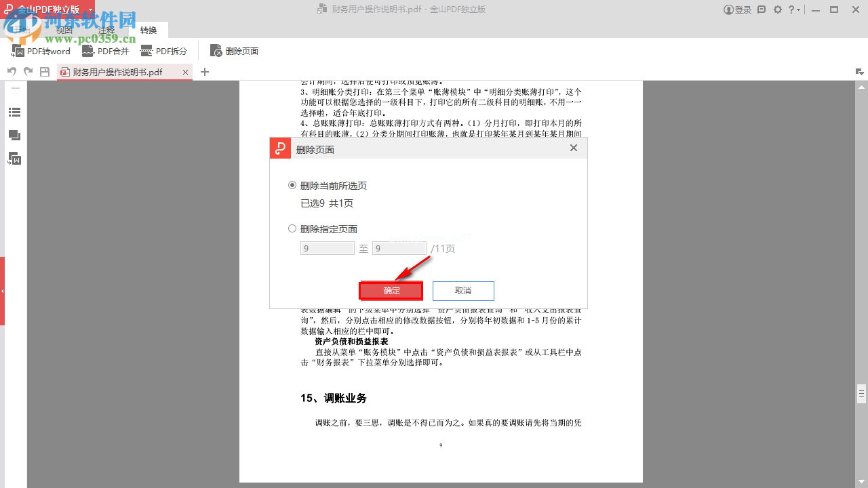Click the save disk icon

tap(45, 72)
